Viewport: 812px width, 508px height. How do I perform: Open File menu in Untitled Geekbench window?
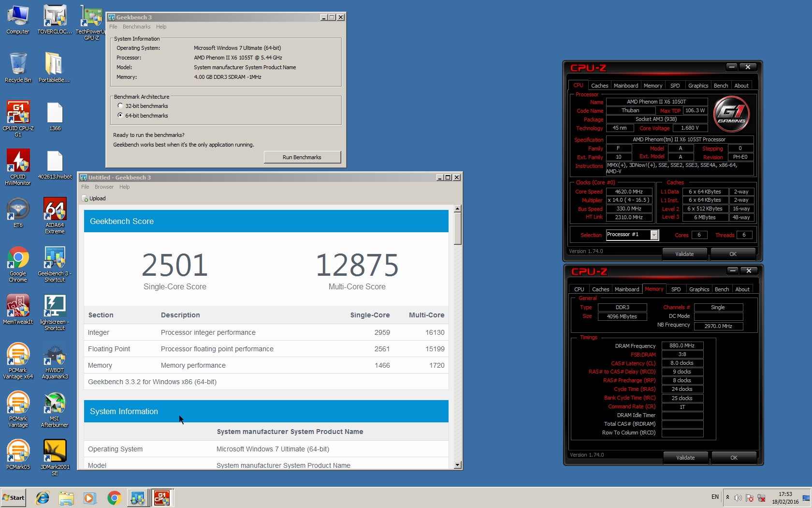[x=85, y=187]
